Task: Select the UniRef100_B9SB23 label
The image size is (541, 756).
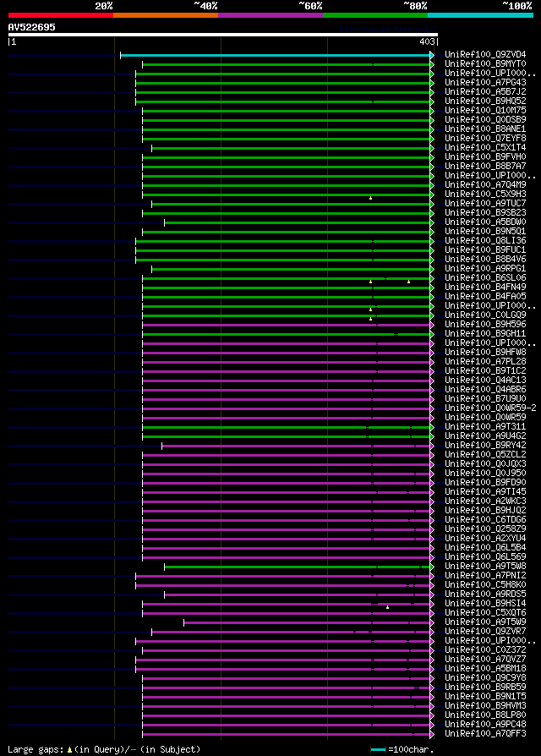Action: pyautogui.click(x=485, y=213)
